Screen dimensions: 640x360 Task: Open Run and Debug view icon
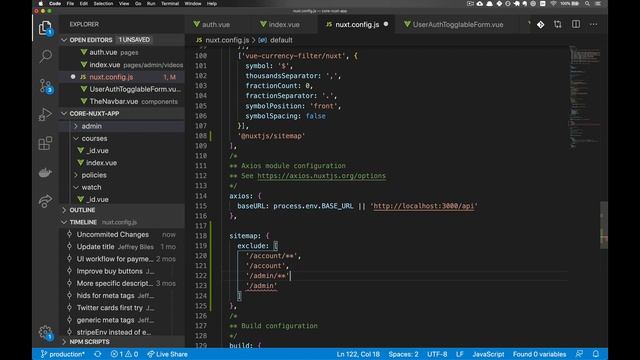[45, 114]
